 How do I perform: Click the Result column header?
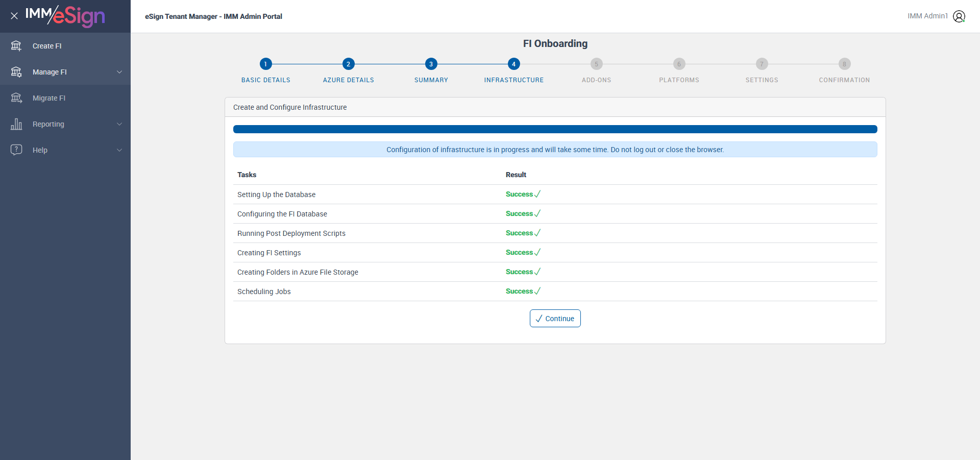[516, 175]
